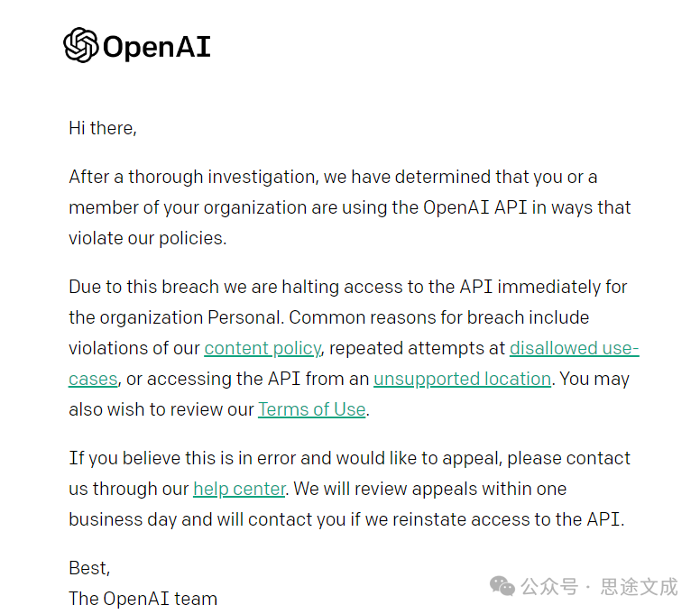700x614 pixels.
Task: Click the WeChat bubble watermark icon
Action: 502,586
